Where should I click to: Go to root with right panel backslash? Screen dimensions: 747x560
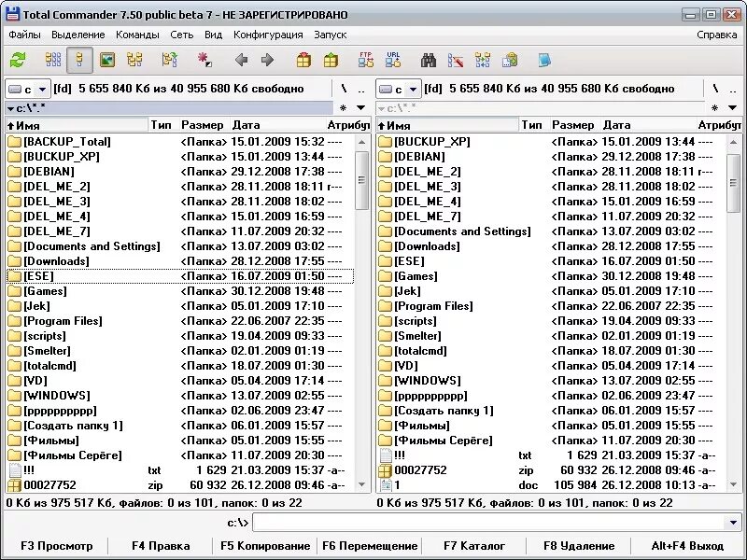click(x=715, y=89)
